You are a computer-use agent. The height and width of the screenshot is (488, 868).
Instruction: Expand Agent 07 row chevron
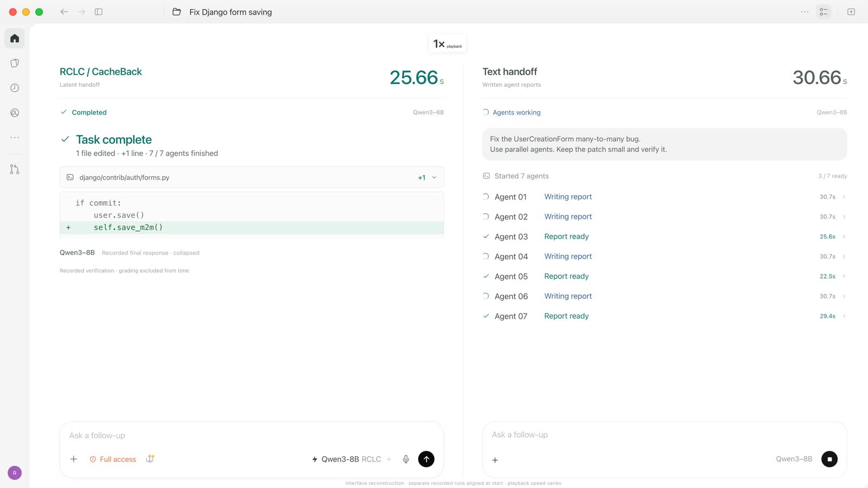(x=845, y=316)
